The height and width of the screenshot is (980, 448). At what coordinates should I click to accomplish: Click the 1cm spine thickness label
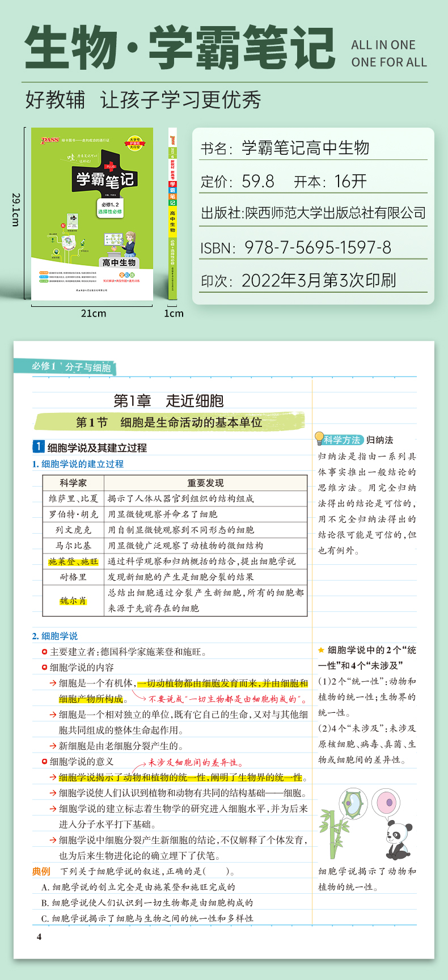click(174, 313)
